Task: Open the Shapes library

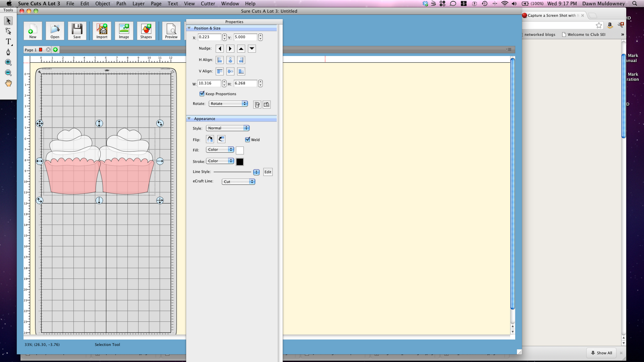Action: [x=146, y=30]
